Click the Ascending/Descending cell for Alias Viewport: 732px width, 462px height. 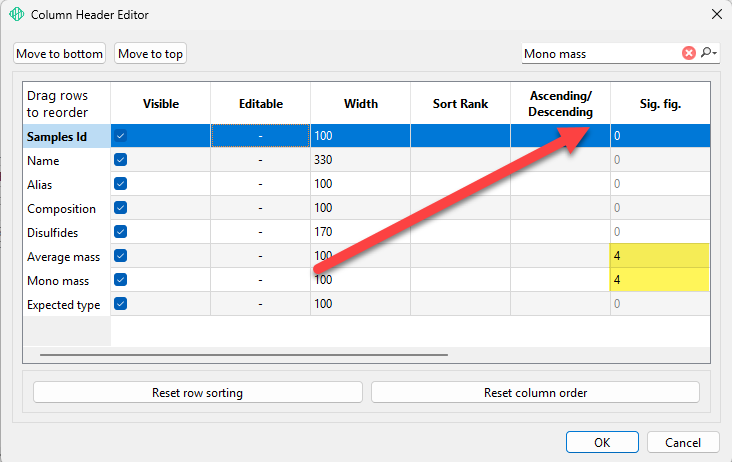(560, 184)
